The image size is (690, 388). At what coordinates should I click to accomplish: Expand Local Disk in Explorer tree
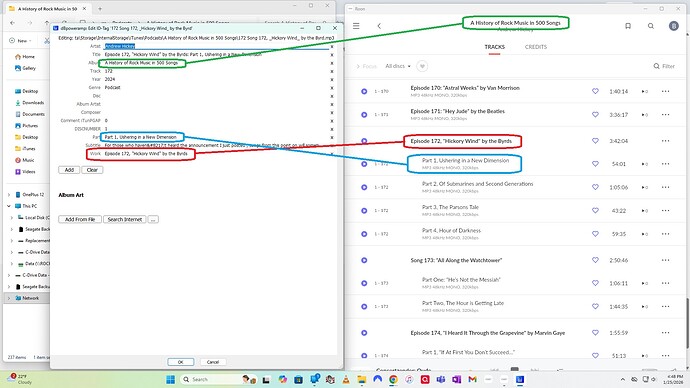[x=12, y=217]
